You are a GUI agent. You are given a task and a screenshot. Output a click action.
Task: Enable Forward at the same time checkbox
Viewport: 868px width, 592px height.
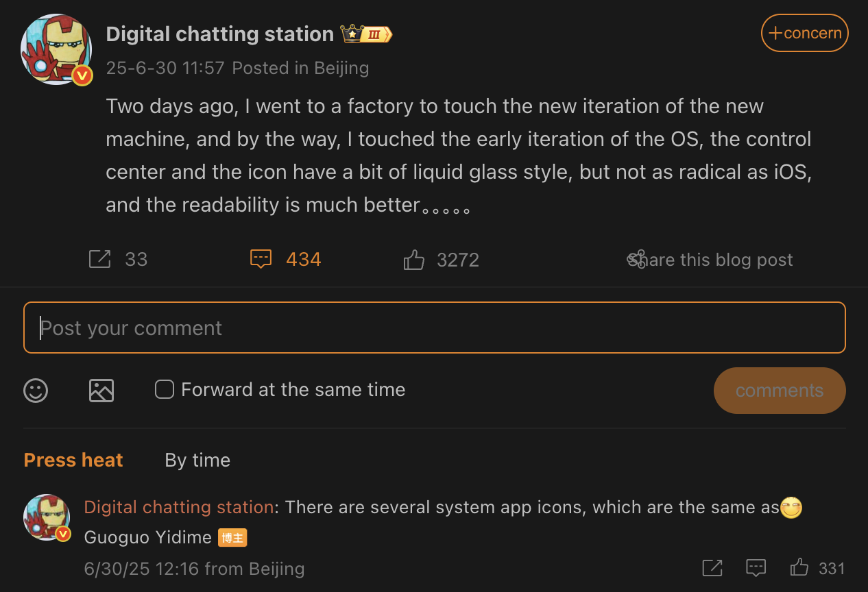click(164, 390)
